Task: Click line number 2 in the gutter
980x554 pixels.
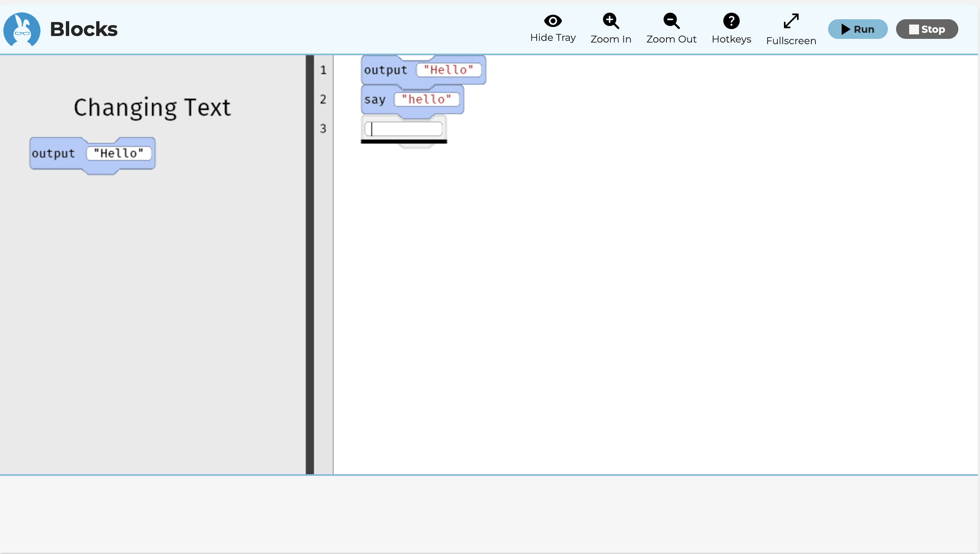Action: (x=323, y=99)
